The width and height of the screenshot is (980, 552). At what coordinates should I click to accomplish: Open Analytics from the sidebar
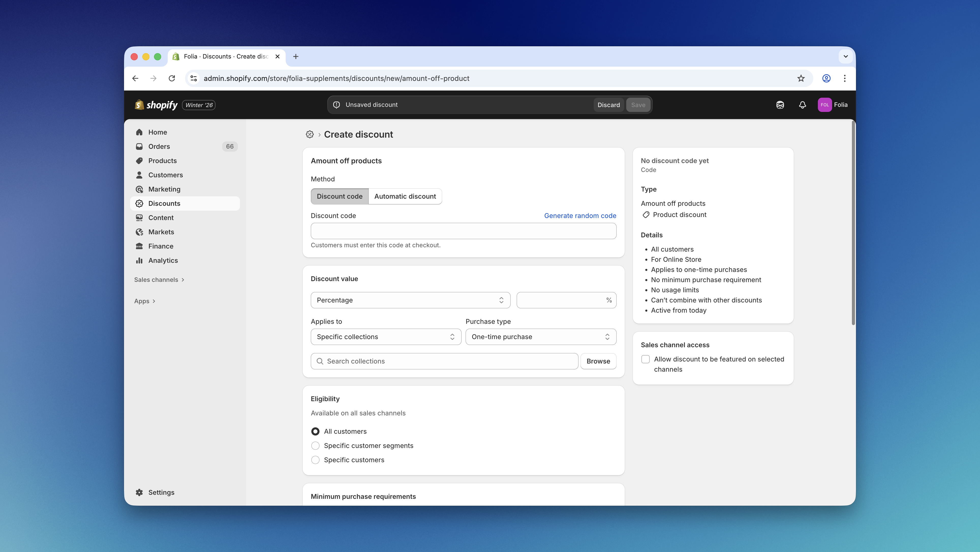tap(163, 260)
